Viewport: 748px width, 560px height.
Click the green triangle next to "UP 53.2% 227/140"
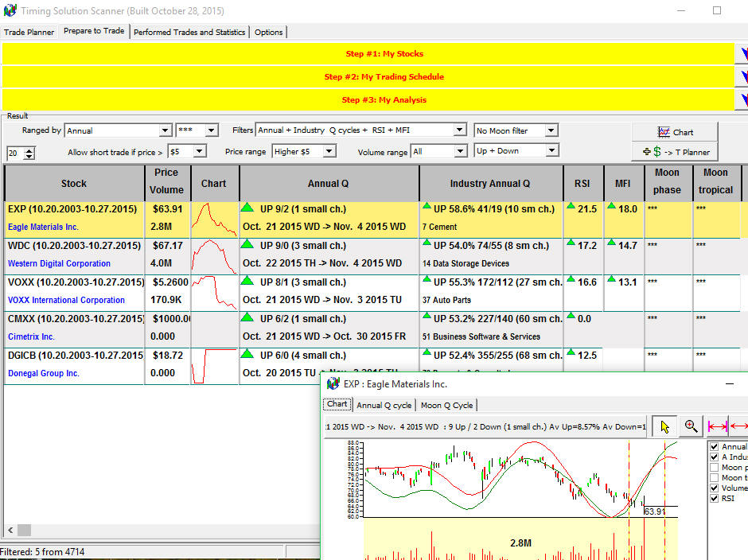pos(427,315)
